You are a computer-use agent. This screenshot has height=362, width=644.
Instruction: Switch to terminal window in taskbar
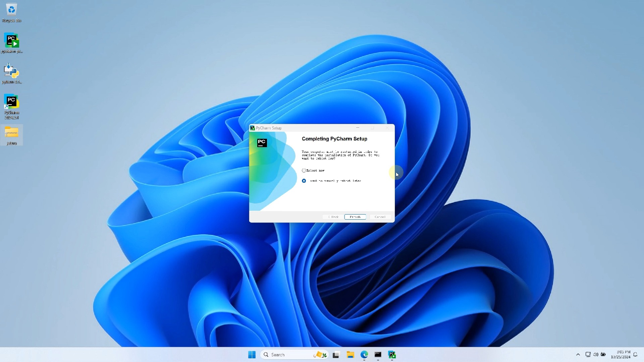coord(378,355)
